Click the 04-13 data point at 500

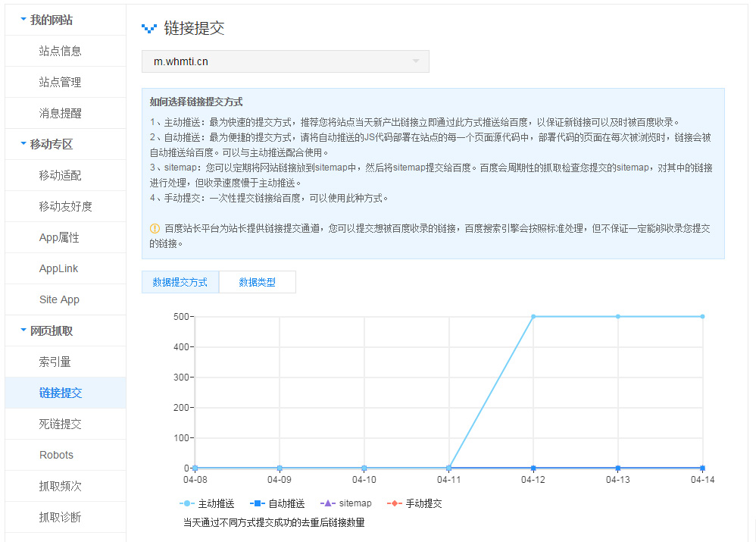click(x=618, y=317)
